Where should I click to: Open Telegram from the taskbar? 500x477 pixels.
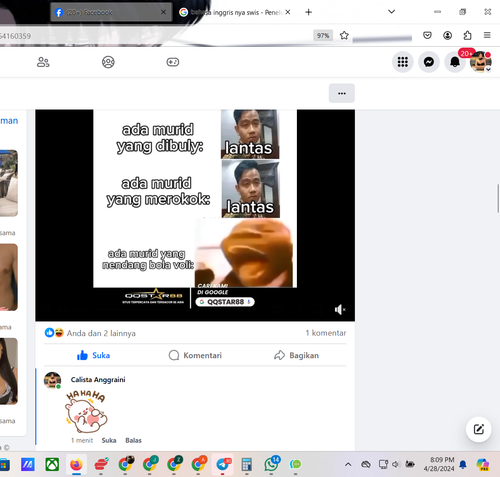point(222,464)
